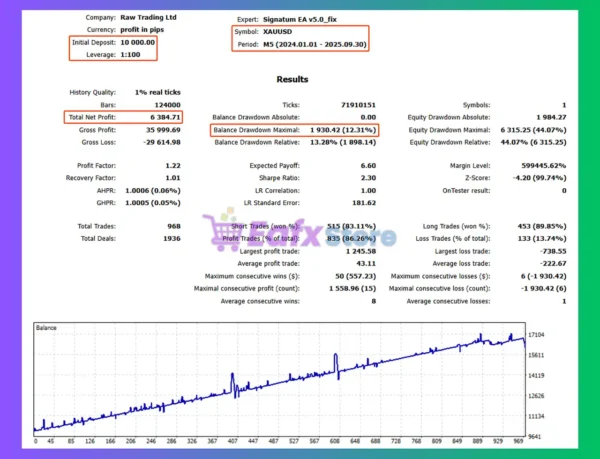This screenshot has height=459, width=600.
Task: Select Largest loss trade value -738.55
Action: [x=553, y=251]
